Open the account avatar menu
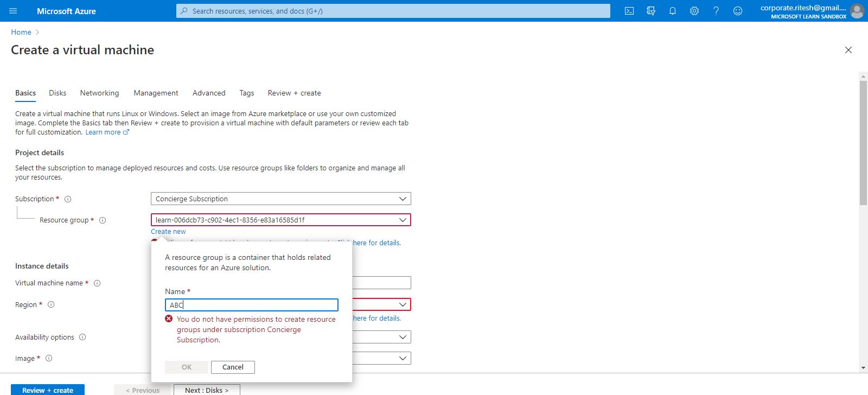 [857, 11]
